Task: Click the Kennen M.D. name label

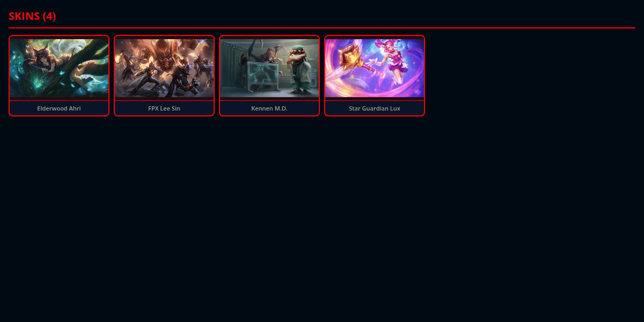Action: click(x=269, y=108)
